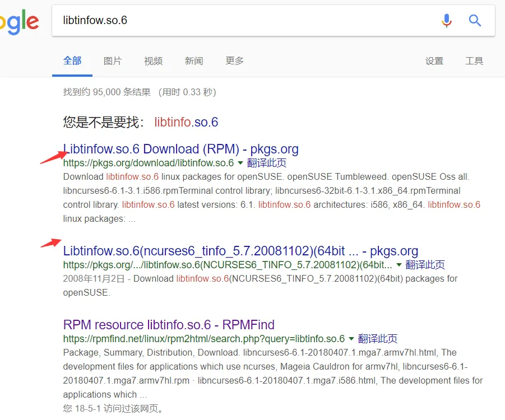The image size is (505, 420).
Task: Expand dropdown arrow beside rpmfind.net URL
Action: coord(351,339)
